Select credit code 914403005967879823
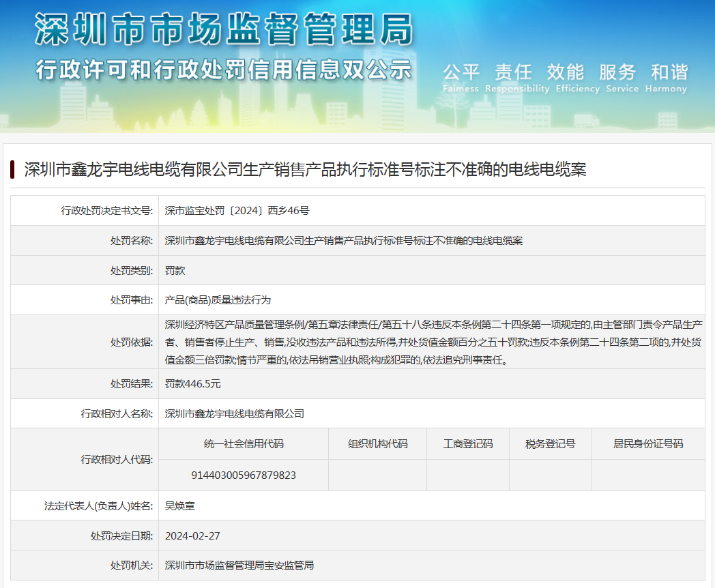 click(244, 475)
